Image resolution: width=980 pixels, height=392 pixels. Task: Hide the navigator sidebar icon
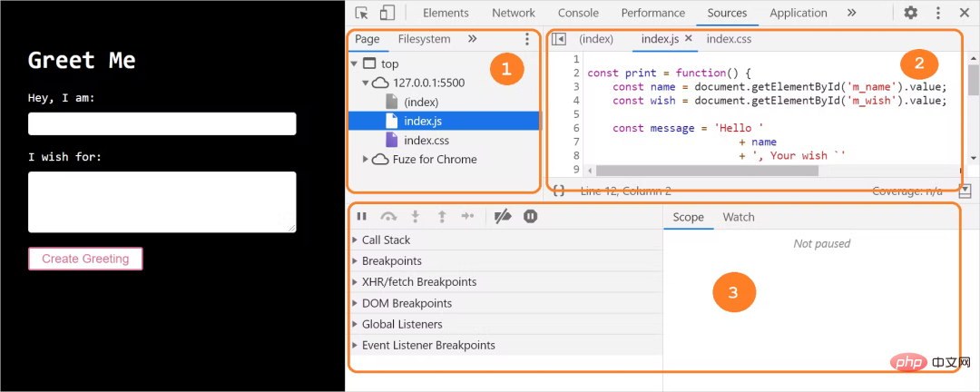click(x=559, y=39)
